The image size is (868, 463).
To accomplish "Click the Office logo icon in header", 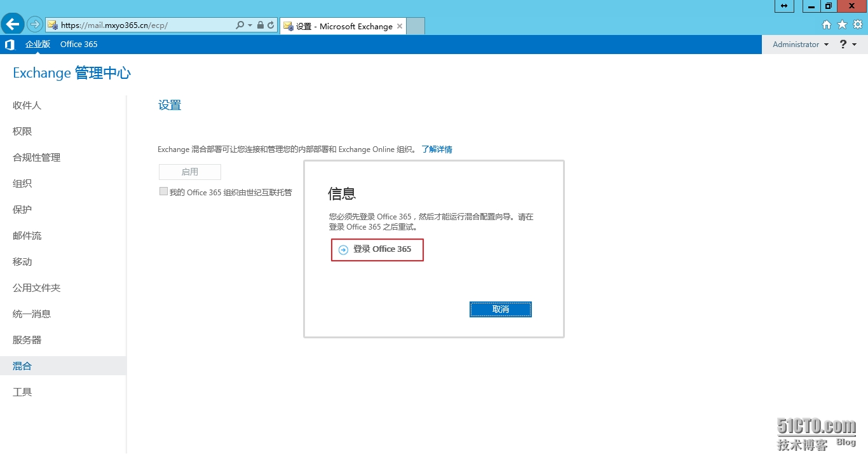I will (x=10, y=45).
